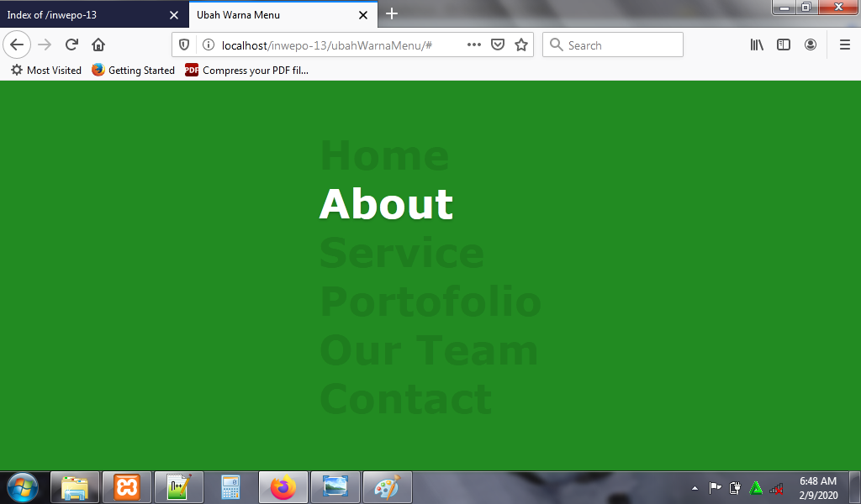
Task: Switch to Firefox taskbar button
Action: tap(283, 487)
